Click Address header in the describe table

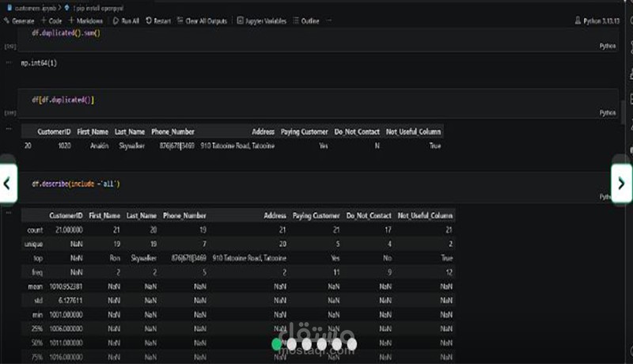click(x=275, y=216)
